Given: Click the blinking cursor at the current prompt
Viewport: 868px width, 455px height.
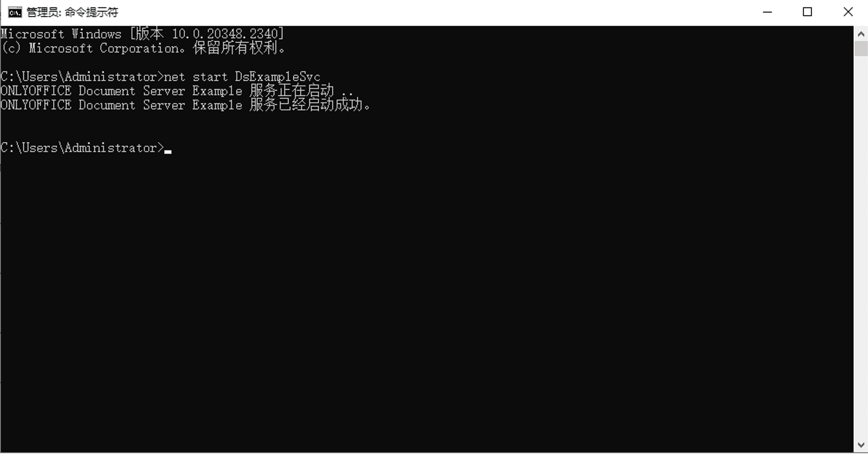Looking at the screenshot, I should coord(168,152).
